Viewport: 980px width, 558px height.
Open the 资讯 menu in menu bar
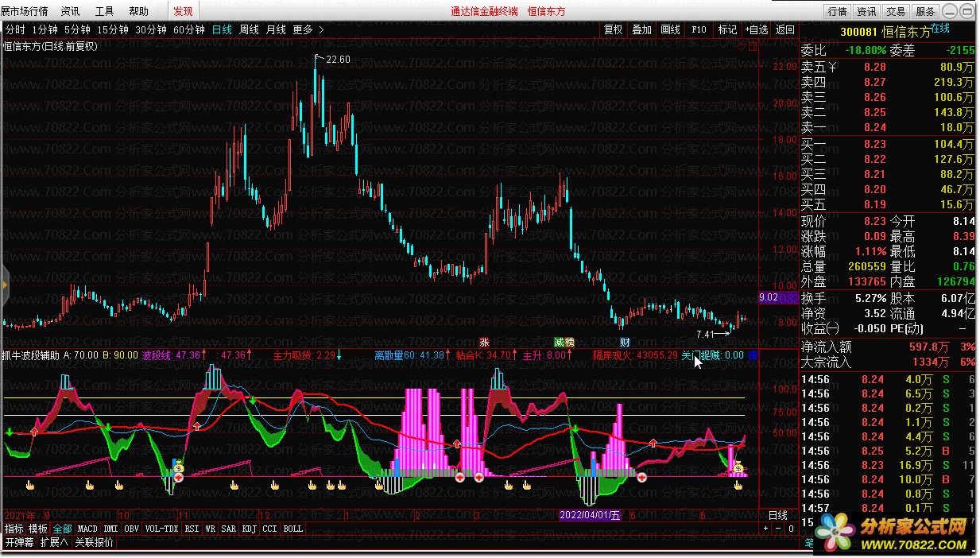(70, 11)
